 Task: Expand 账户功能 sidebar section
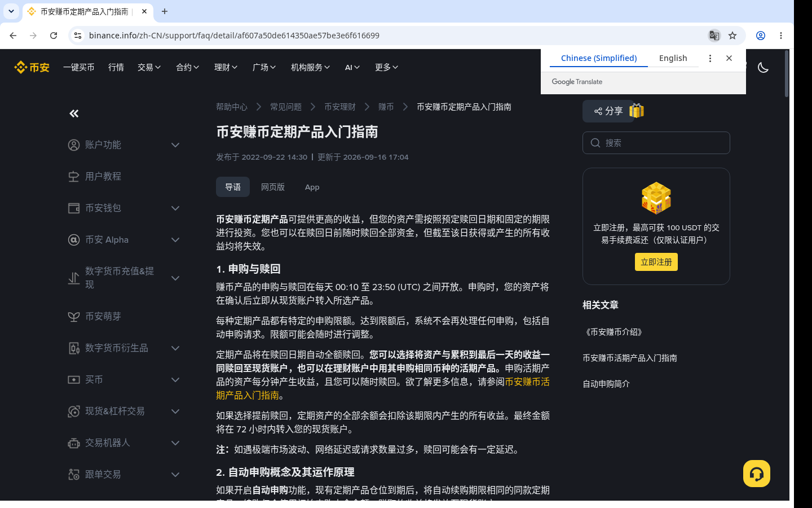point(175,145)
